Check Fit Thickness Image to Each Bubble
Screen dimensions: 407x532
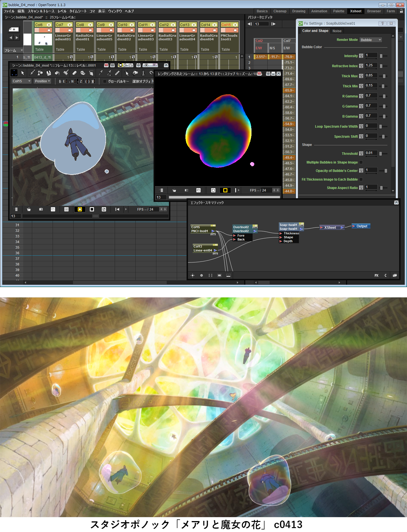pos(361,179)
